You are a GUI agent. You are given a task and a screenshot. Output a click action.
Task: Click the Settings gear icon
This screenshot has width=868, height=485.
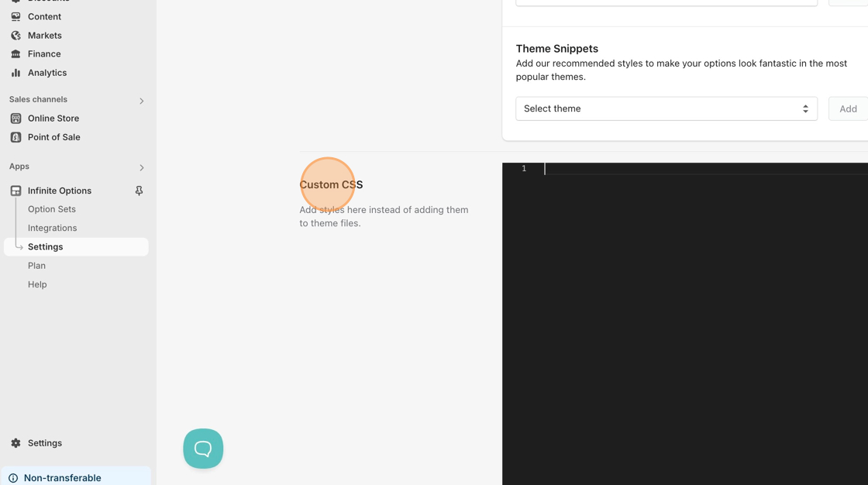click(15, 443)
